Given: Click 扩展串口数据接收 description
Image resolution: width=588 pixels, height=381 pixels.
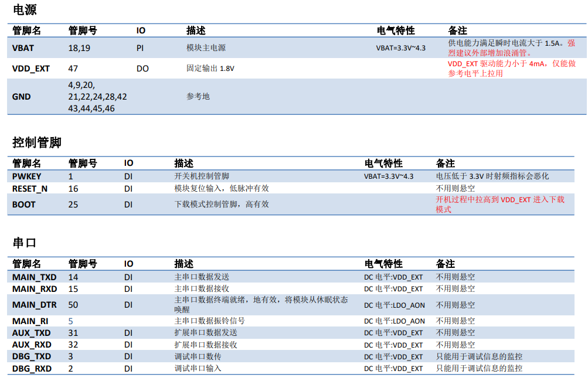Looking at the screenshot, I should pos(206,345).
